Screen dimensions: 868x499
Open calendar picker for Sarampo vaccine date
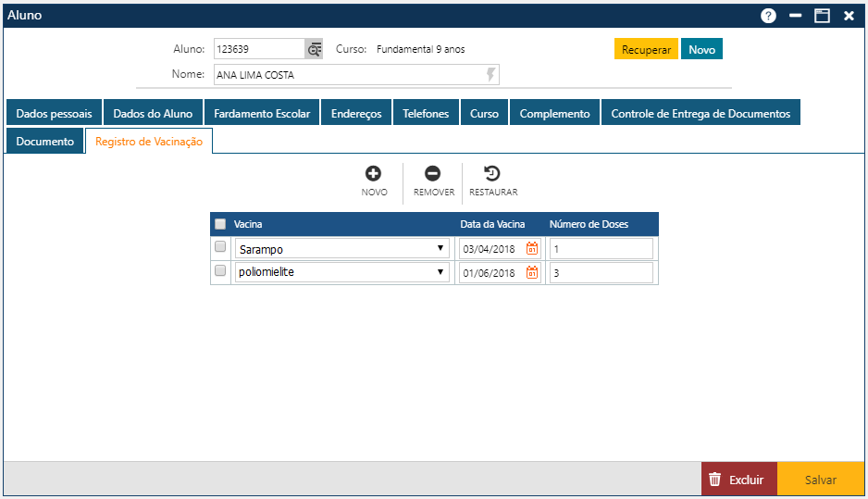(532, 248)
